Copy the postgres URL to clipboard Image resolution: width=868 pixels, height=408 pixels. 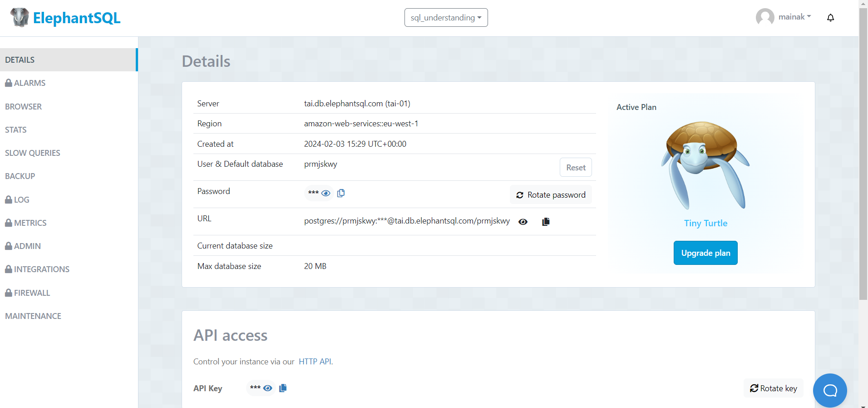pos(546,222)
